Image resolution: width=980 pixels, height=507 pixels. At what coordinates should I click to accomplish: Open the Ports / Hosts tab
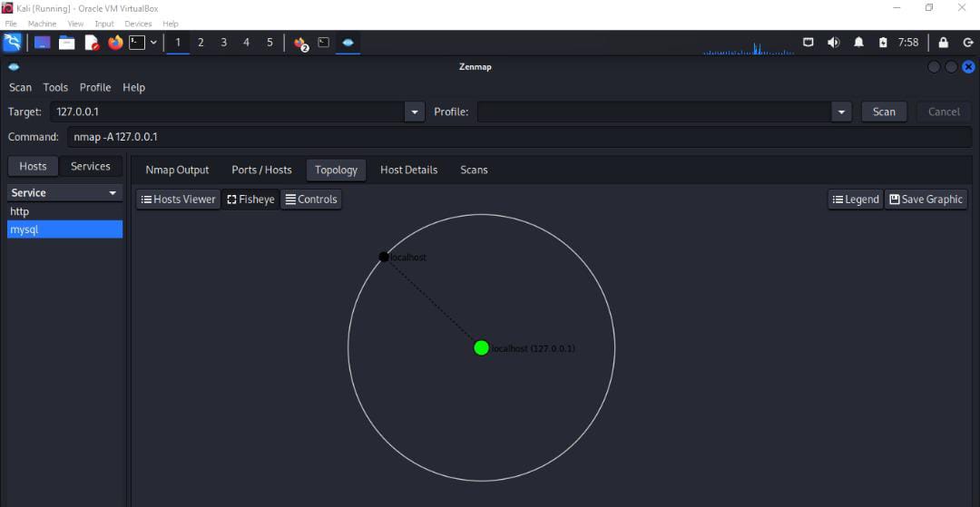click(262, 170)
